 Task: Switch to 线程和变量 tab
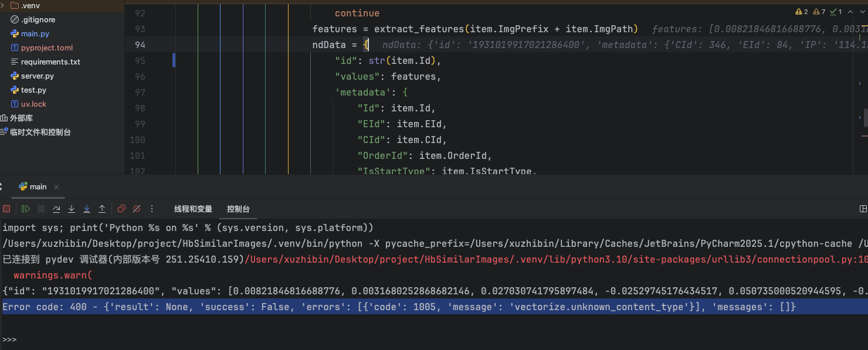[193, 209]
